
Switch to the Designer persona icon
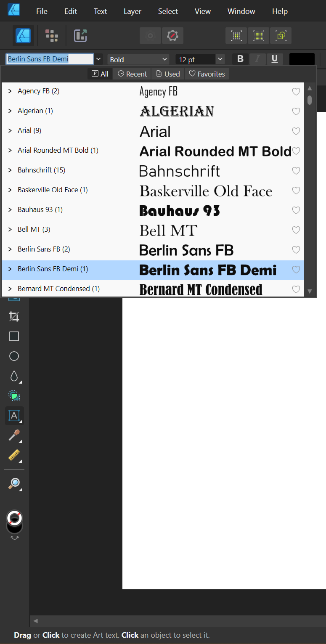point(23,36)
